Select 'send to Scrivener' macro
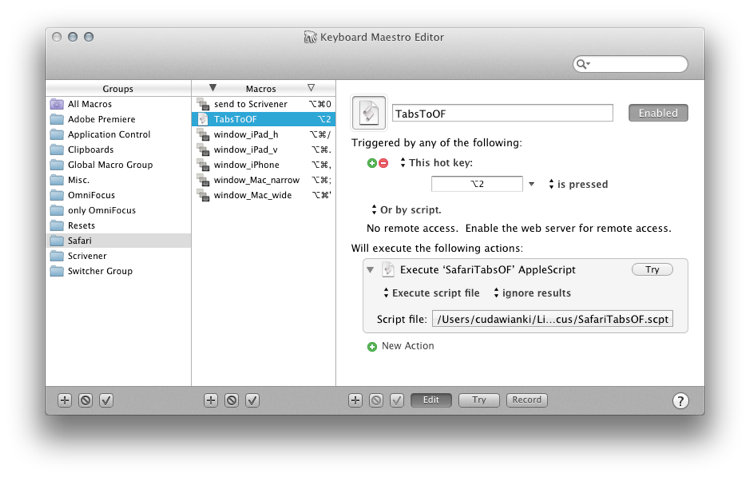 click(x=264, y=104)
